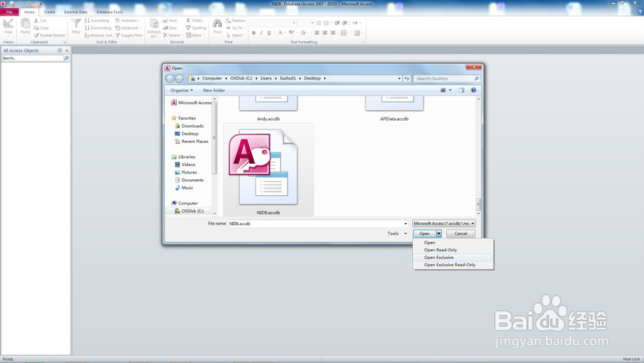This screenshot has height=363, width=644.
Task: Collapse navigation pane with double-chevron button
Action: click(66, 50)
